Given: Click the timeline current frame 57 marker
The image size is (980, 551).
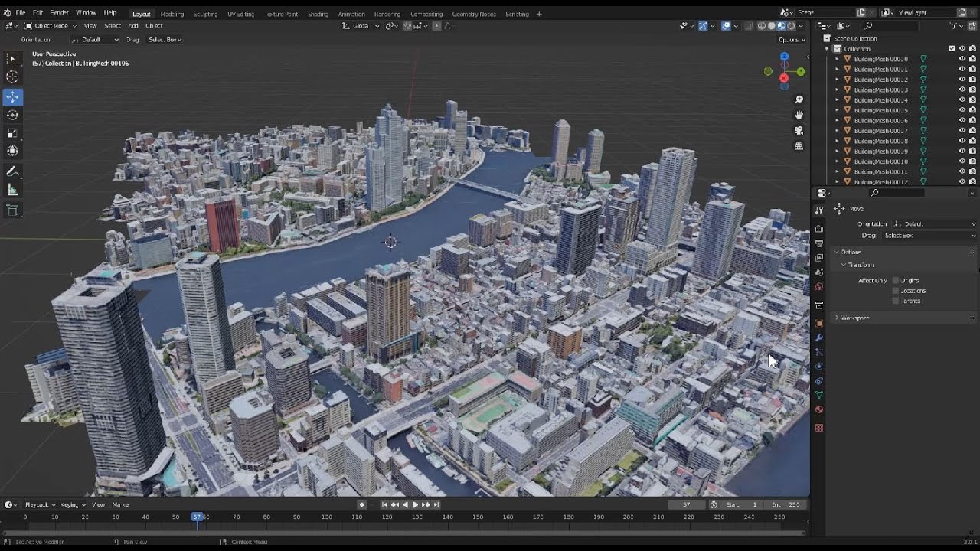Looking at the screenshot, I should coord(197,517).
